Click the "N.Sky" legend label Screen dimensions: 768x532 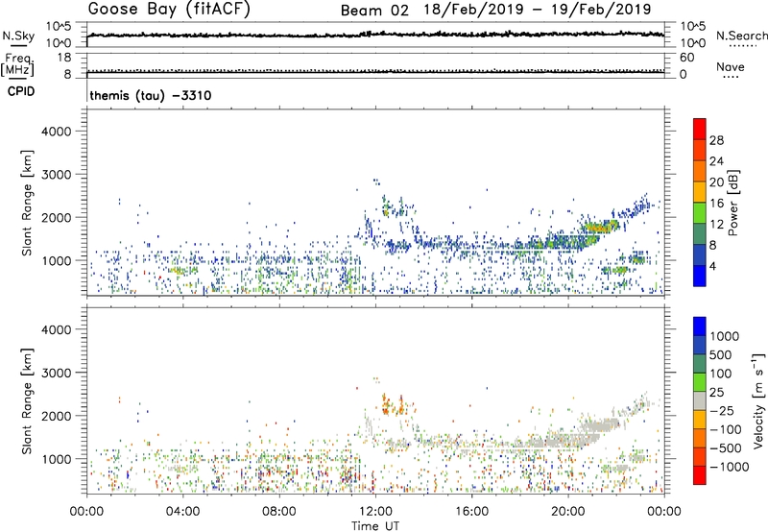tap(18, 36)
